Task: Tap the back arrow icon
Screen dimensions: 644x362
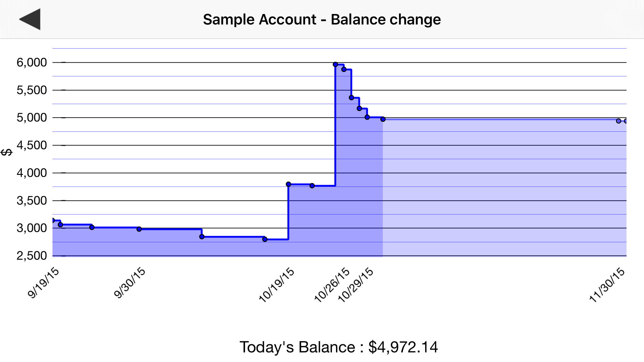Action: pyautogui.click(x=30, y=19)
